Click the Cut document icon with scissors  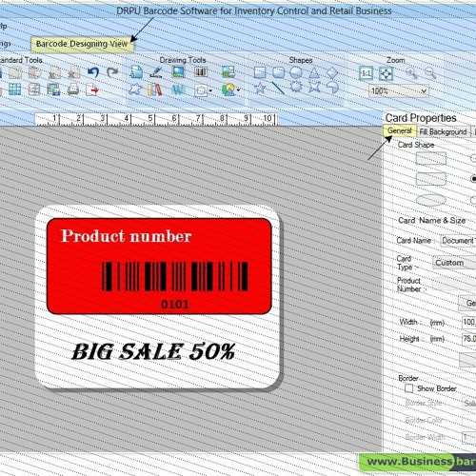(54, 72)
